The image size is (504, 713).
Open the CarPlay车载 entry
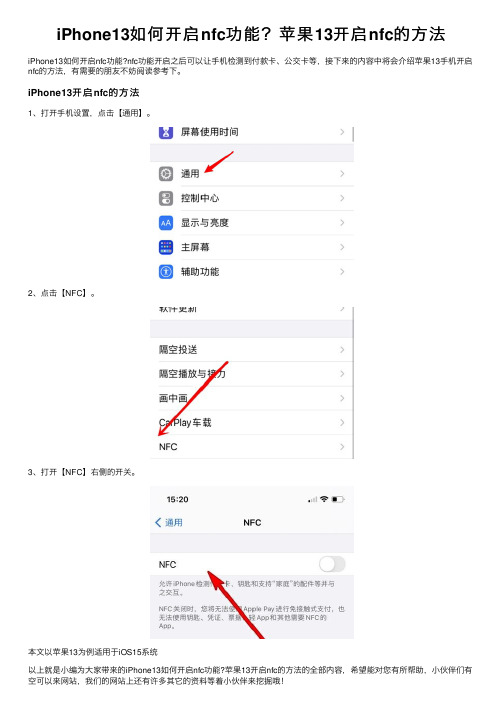[252, 423]
